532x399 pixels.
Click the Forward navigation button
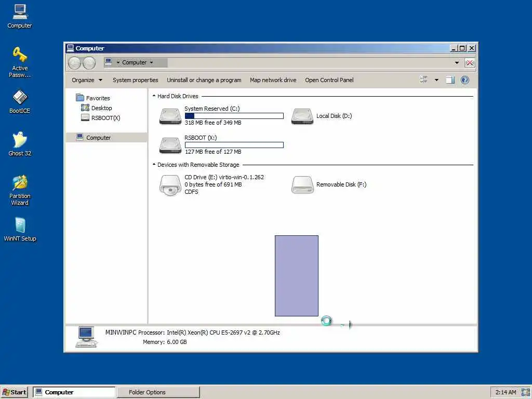[x=89, y=63]
